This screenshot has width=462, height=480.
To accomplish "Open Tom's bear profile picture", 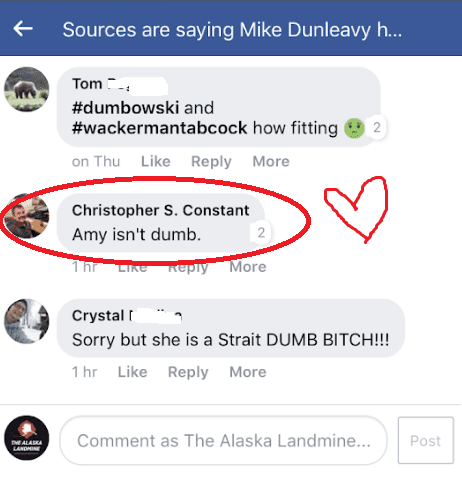I will tap(27, 89).
